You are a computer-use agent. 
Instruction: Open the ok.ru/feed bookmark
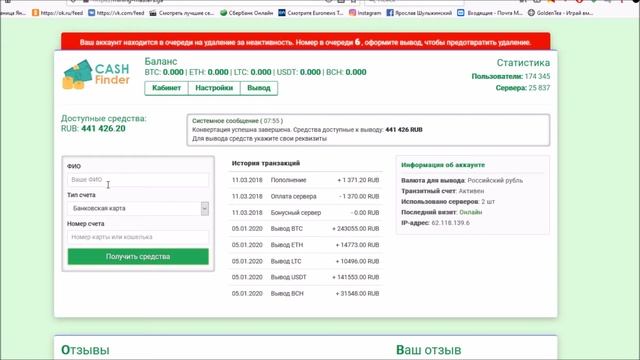(x=58, y=13)
